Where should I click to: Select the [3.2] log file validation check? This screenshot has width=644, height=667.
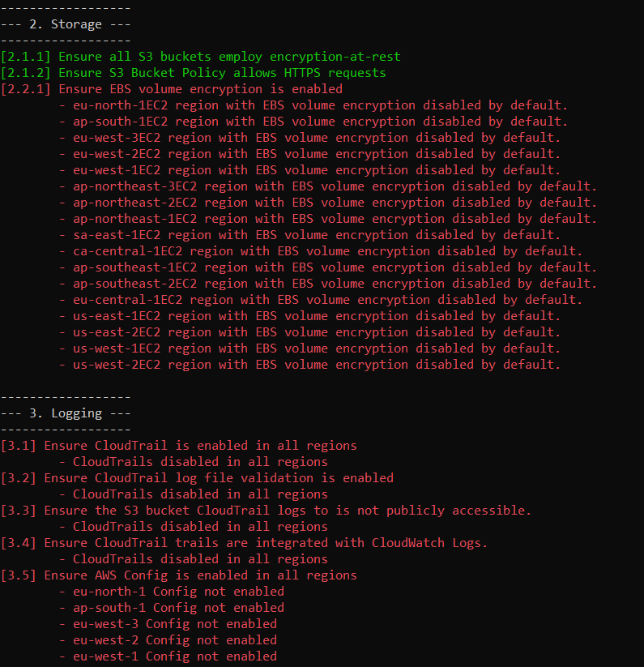197,478
